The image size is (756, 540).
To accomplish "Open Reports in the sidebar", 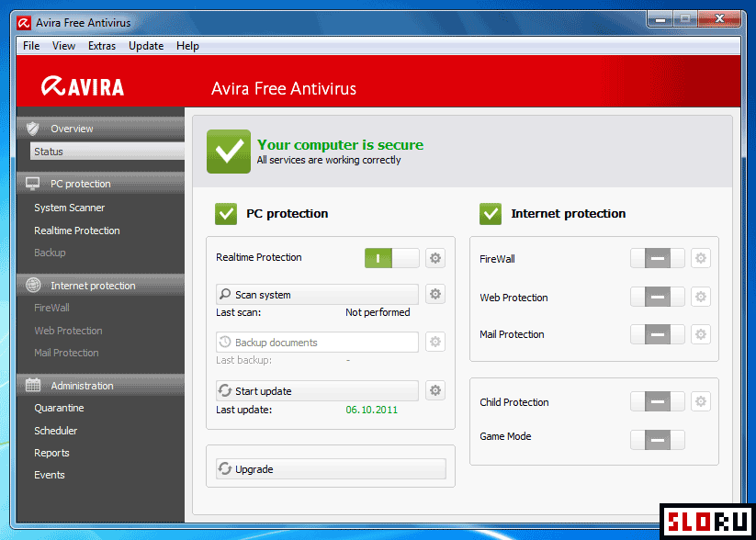I will click(x=51, y=453).
